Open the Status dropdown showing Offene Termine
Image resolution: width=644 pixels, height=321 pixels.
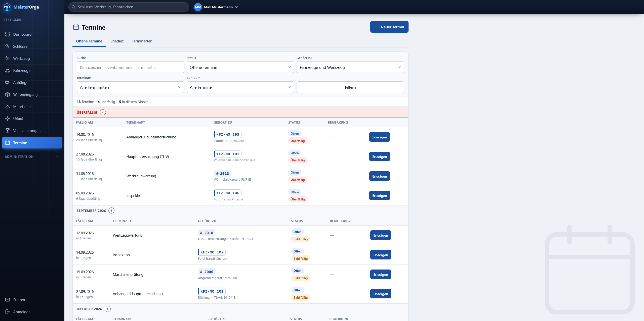coord(240,67)
